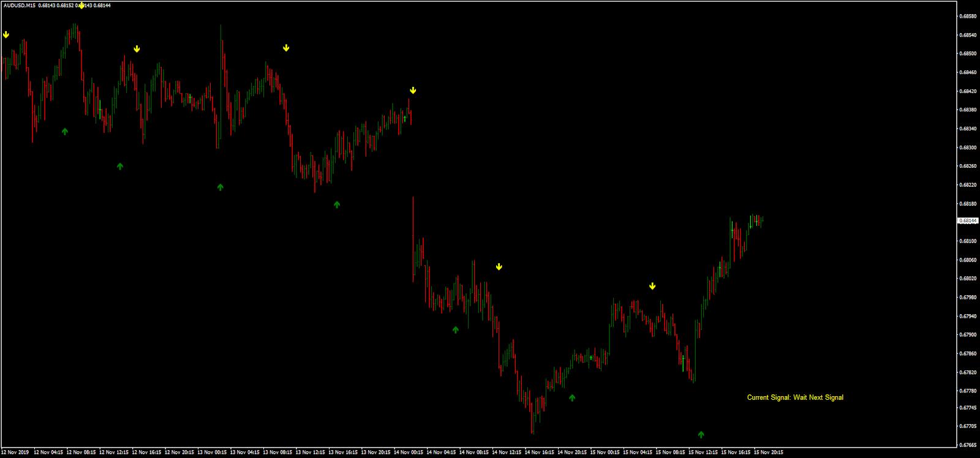Screen dimensions: 980x458
Task: Click the rightmost yellow down arrow
Action: 652,286
